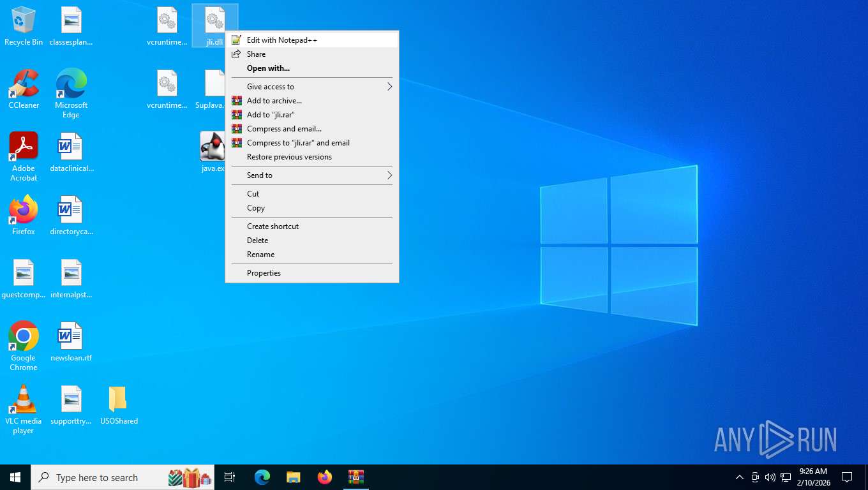
Task: Open the Firefox desktop shortcut
Action: (x=24, y=216)
